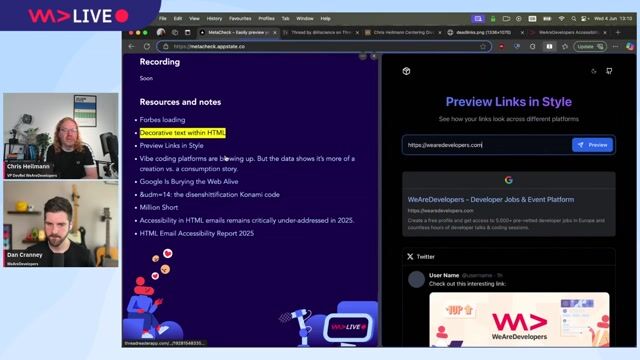This screenshot has height=360, width=640.
Task: Click the Twitter preview user avatar
Action: 416,280
